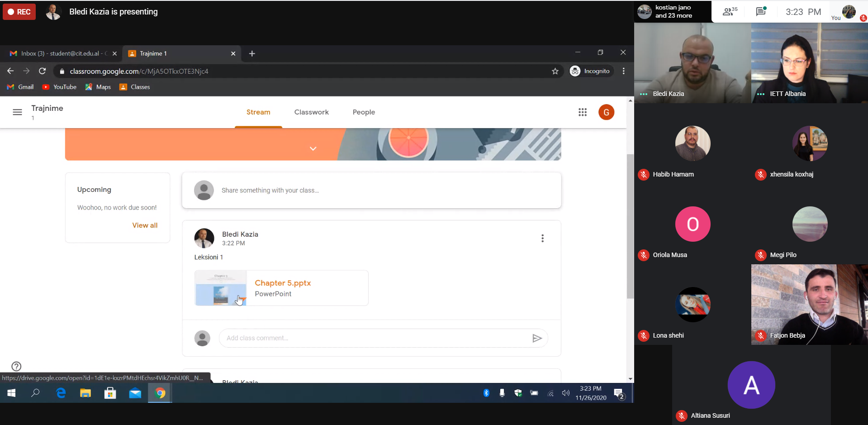Click the Add class comment field
The image size is (868, 425).
(x=375, y=338)
